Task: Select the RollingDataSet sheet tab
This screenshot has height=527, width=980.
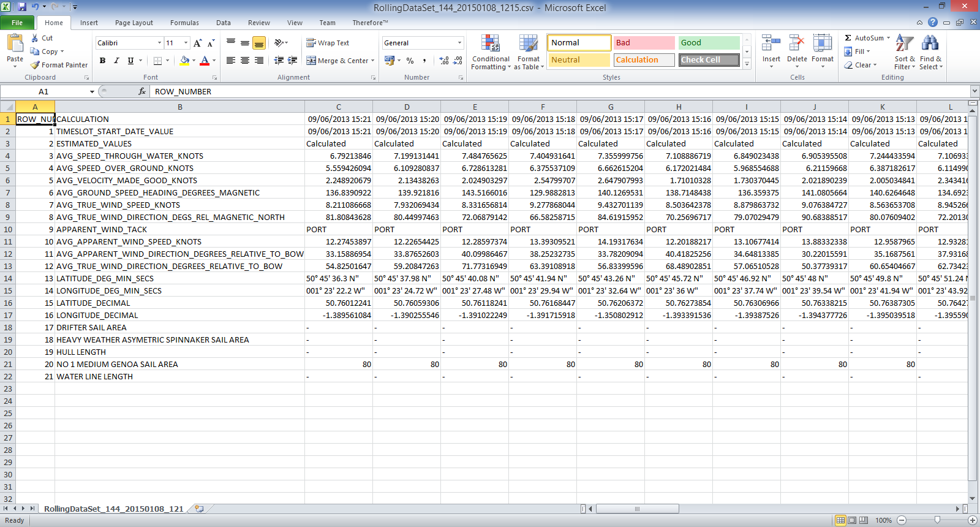Action: tap(114, 509)
